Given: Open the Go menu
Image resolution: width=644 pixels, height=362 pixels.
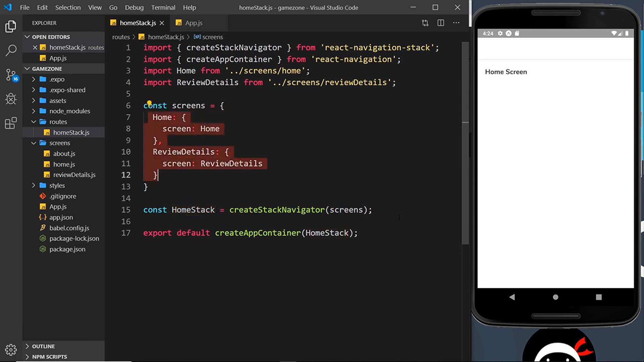Looking at the screenshot, I should [113, 7].
